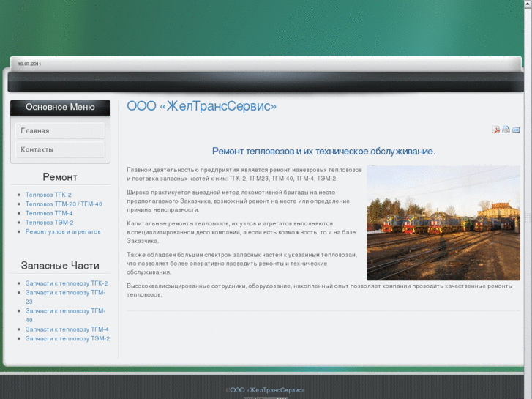Open Тепловоз ТГМ-23 / ТГМ-40 link
This screenshot has height=399, width=532.
(64, 204)
